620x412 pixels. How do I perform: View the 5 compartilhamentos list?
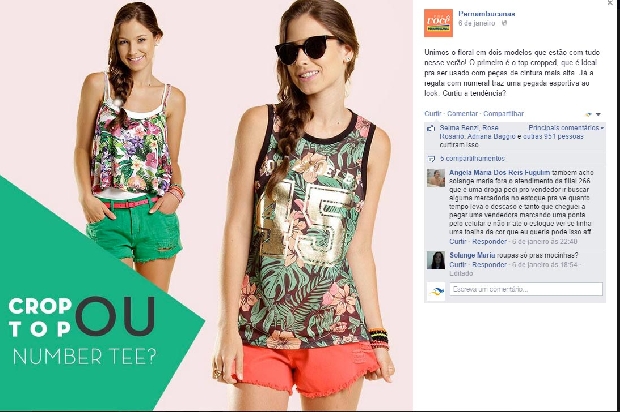[472, 159]
